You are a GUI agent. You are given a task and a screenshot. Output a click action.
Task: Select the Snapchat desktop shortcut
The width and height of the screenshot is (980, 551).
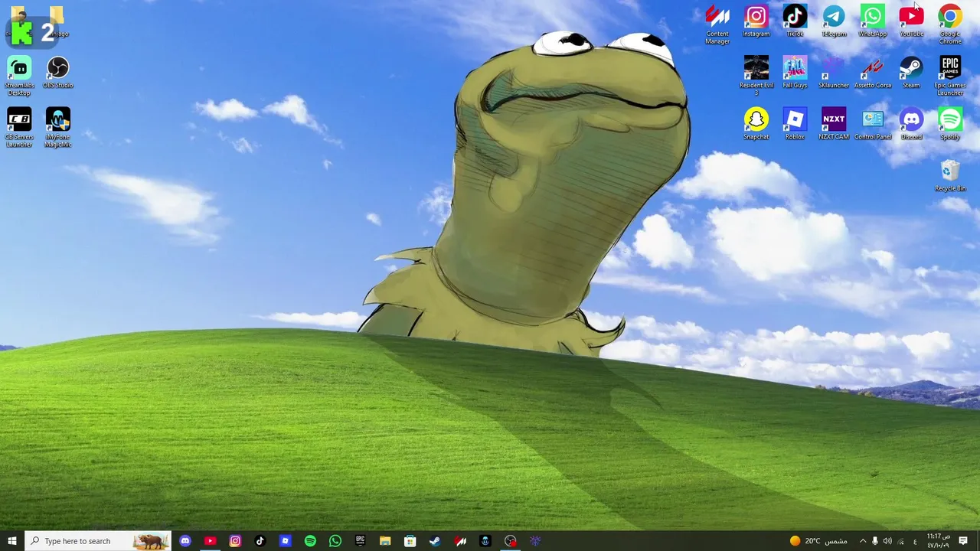click(x=756, y=124)
